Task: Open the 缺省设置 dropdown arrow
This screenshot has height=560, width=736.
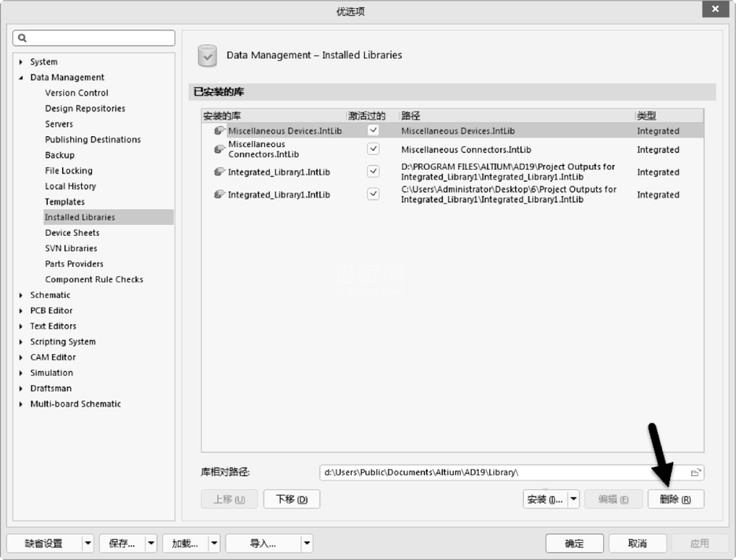Action: 87,543
